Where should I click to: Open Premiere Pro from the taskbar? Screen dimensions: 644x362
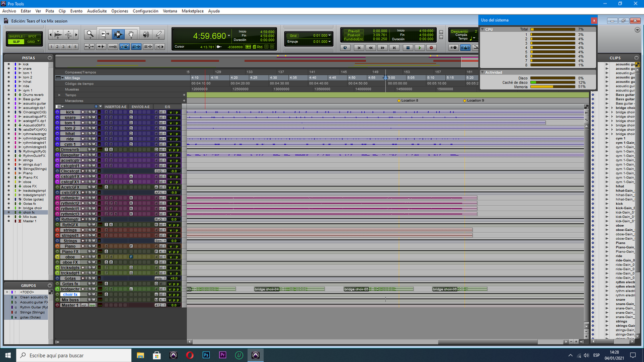point(223,355)
